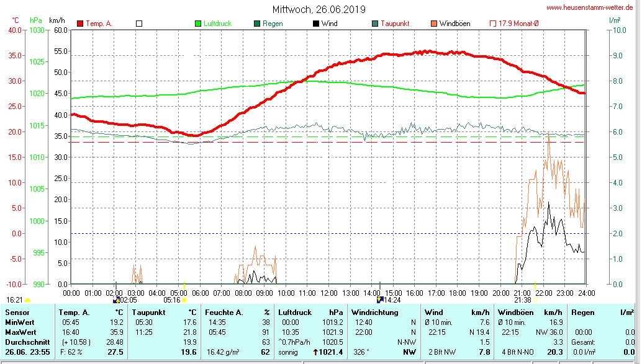Select the Regen column header in table
Image resolution: width=642 pixels, height=364 pixels.
coord(582,312)
